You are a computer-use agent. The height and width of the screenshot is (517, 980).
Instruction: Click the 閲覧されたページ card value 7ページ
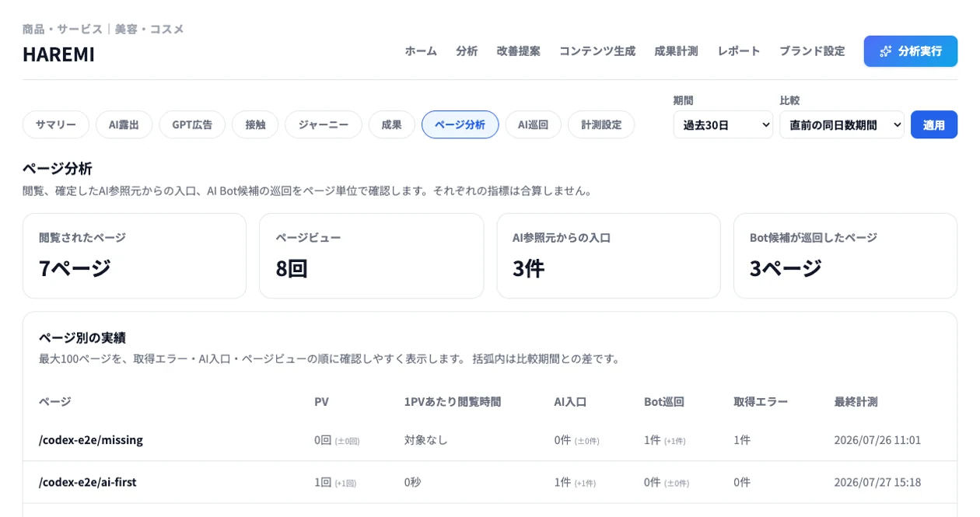[75, 267]
